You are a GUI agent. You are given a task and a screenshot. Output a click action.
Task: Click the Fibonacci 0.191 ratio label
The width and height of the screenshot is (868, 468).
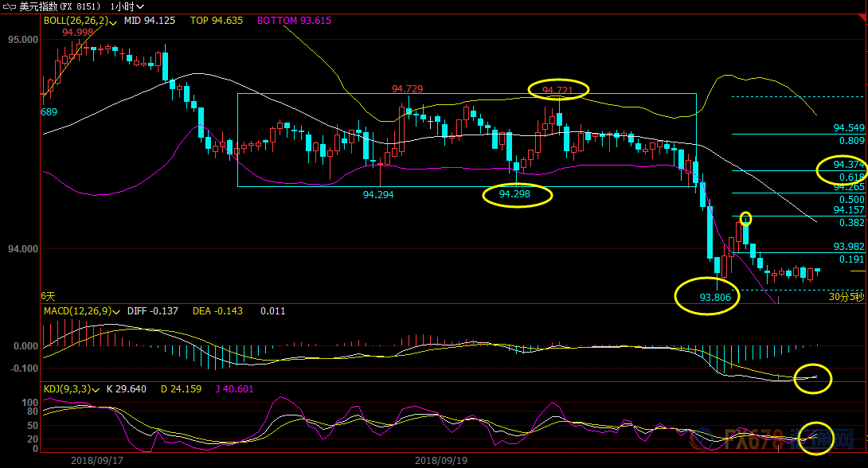(x=851, y=259)
